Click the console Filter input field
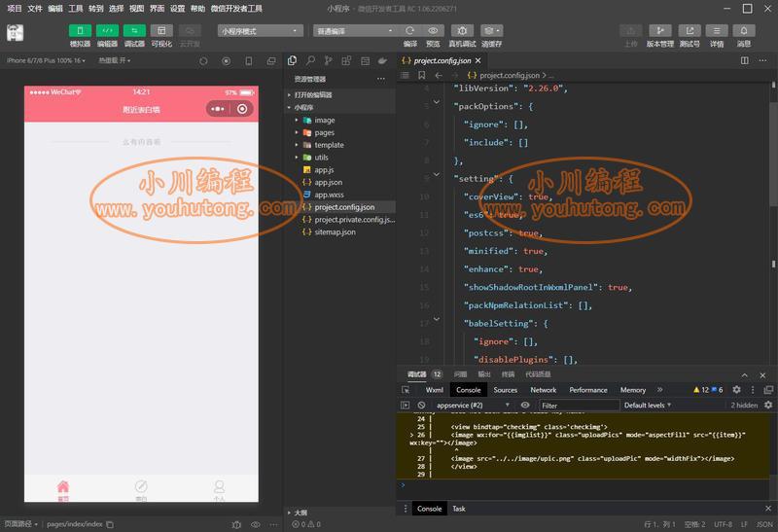Viewport: 778px width, 532px height. 579,406
